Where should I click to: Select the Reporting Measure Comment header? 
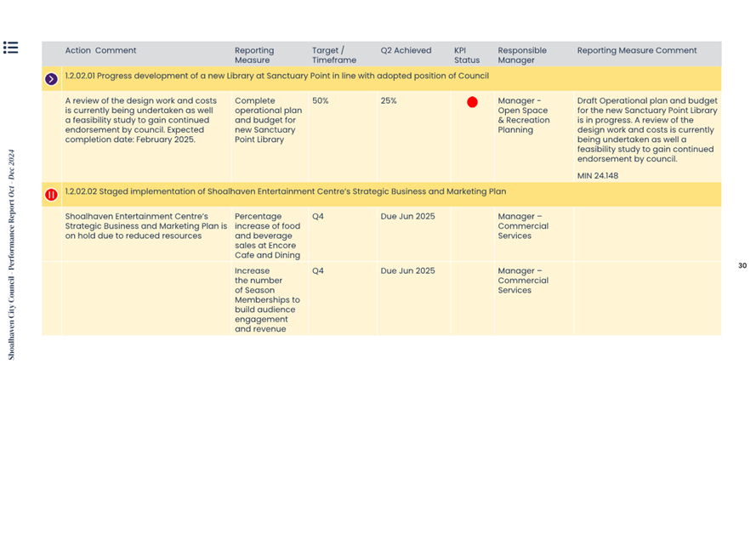click(x=636, y=51)
